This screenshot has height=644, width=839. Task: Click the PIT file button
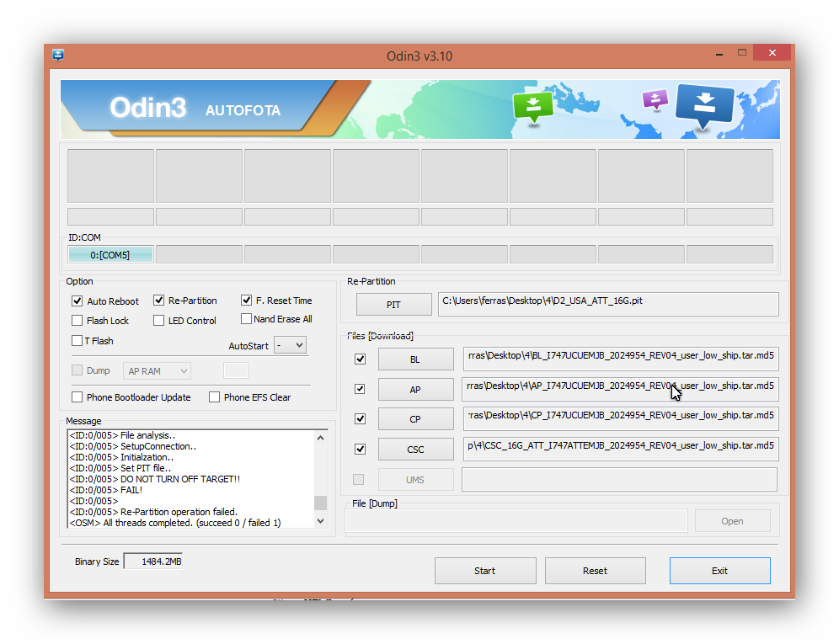[x=394, y=305]
